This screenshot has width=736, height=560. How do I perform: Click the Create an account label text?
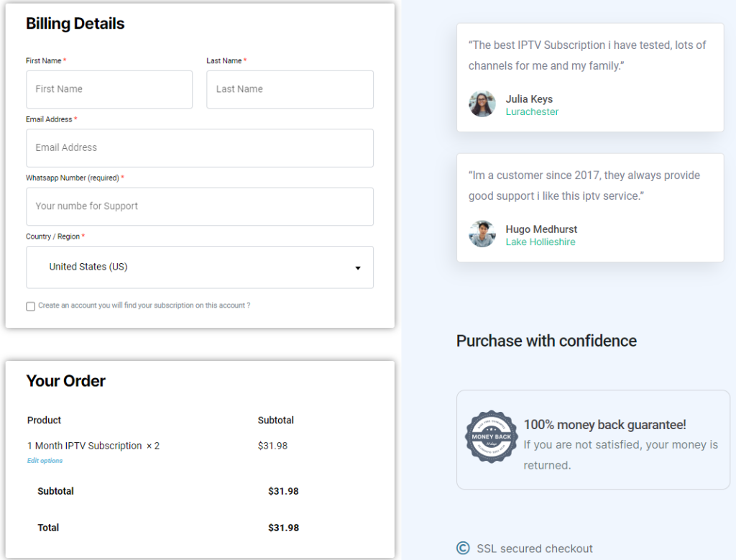[x=144, y=306]
